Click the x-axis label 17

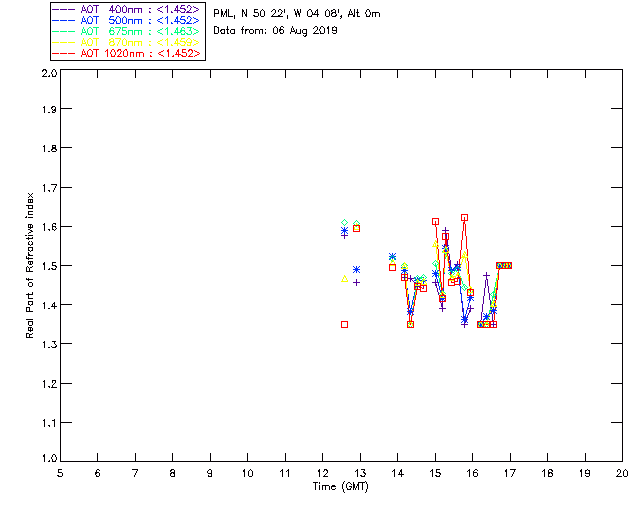pyautogui.click(x=510, y=473)
